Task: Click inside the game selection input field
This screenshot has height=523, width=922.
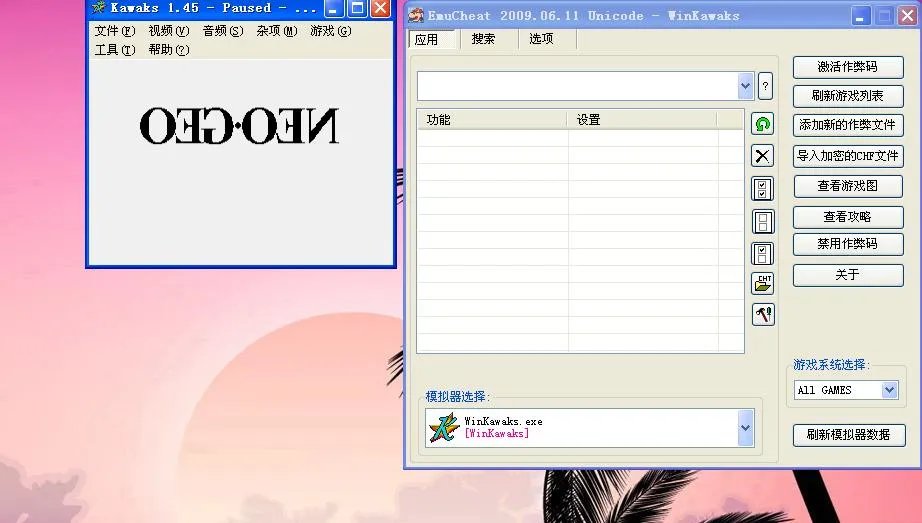Action: coord(577,86)
